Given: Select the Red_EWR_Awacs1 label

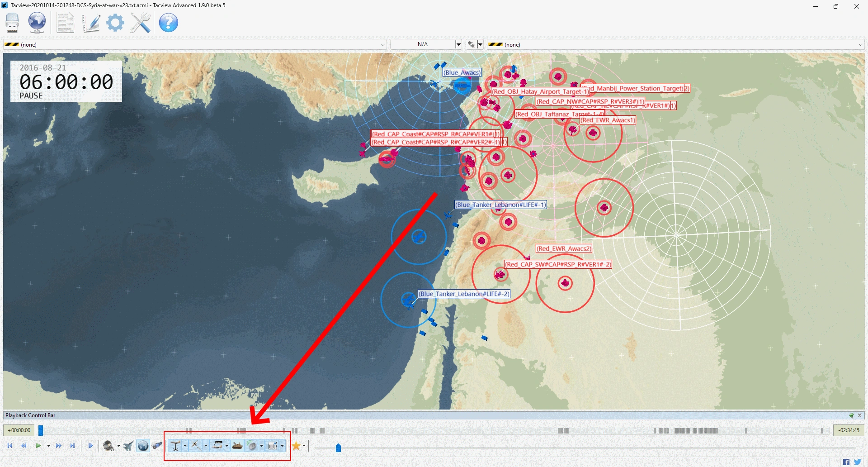Looking at the screenshot, I should click(x=608, y=120).
